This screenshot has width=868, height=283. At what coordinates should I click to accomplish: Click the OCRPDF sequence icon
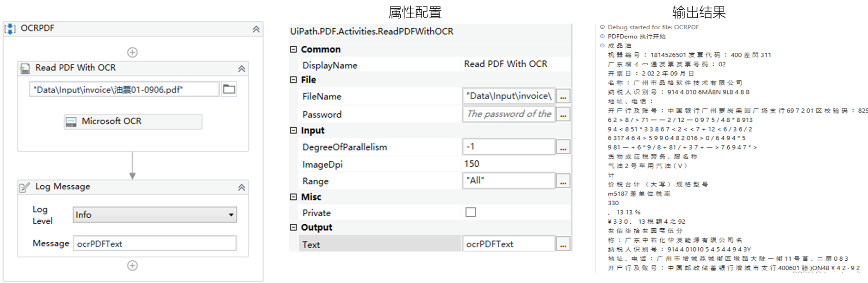tap(10, 28)
